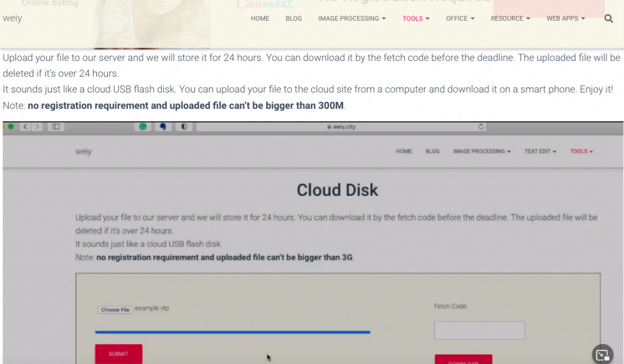
Task: Click the bold note about the 300M limit
Action: pos(185,106)
